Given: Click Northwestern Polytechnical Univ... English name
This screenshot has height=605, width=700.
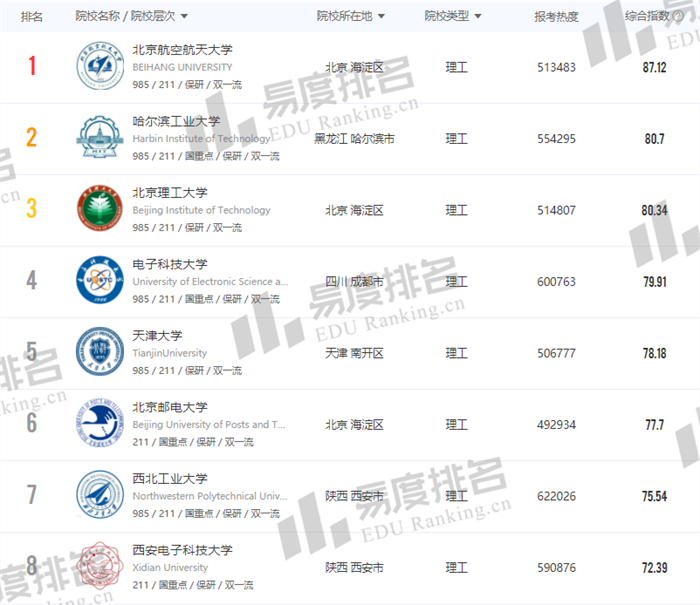Looking at the screenshot, I should coord(210,496).
